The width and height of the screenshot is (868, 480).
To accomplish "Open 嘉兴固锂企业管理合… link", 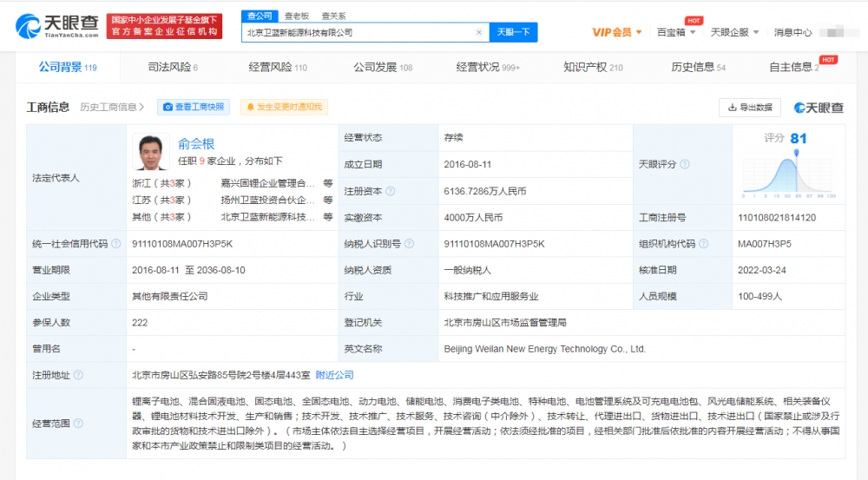I will point(268,183).
